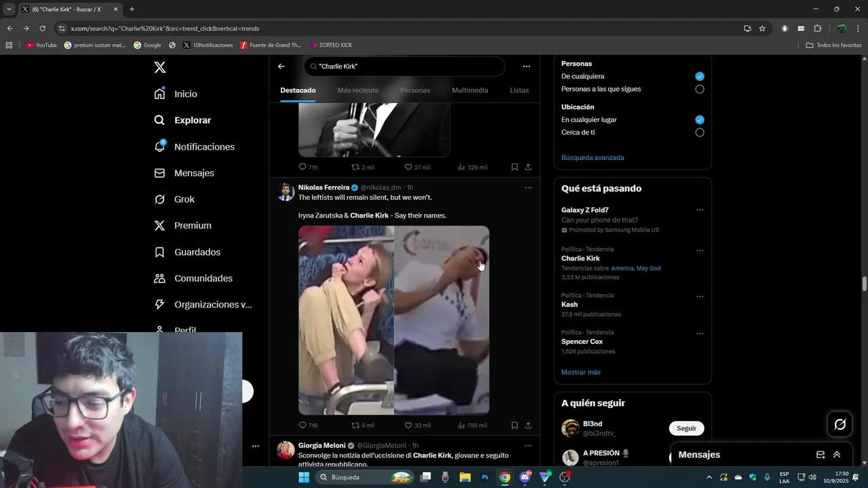
Task: Open more options on Giorgia Meloni's post
Action: point(528,445)
